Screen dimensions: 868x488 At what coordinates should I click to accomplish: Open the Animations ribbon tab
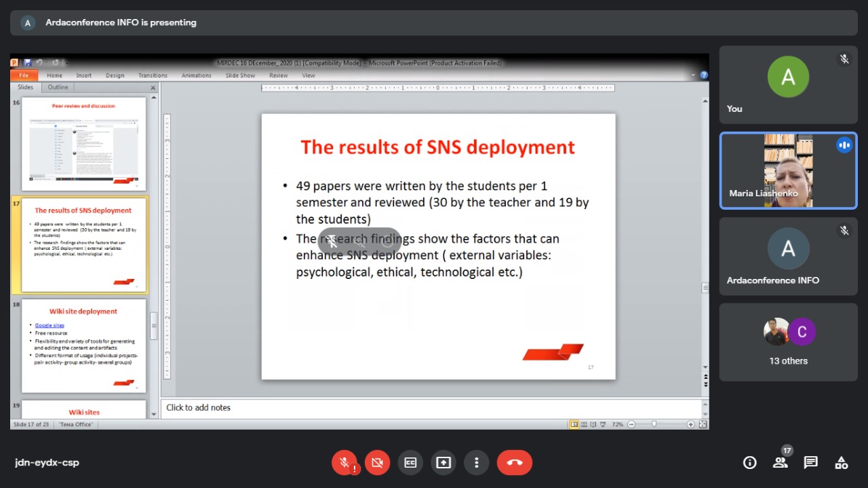[197, 75]
